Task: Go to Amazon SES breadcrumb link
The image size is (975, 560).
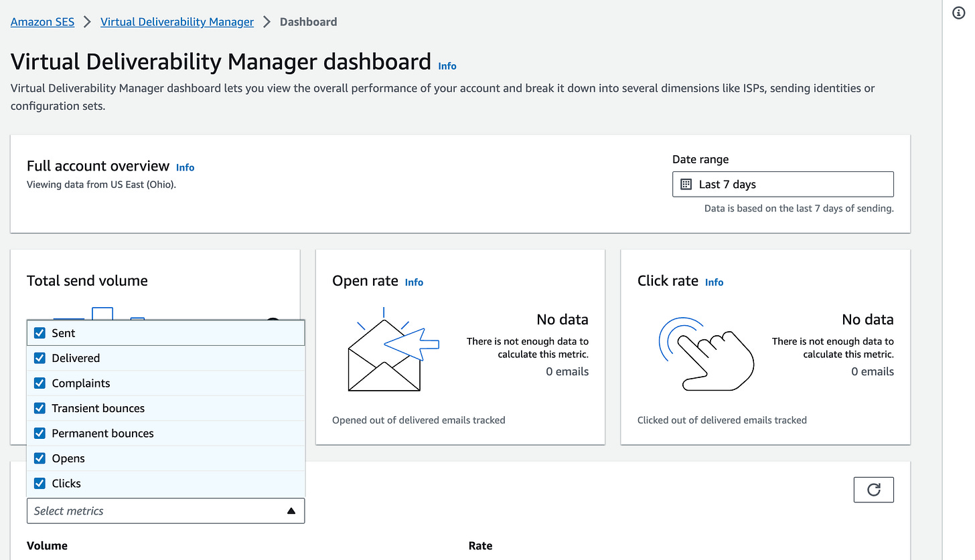Action: (x=43, y=22)
